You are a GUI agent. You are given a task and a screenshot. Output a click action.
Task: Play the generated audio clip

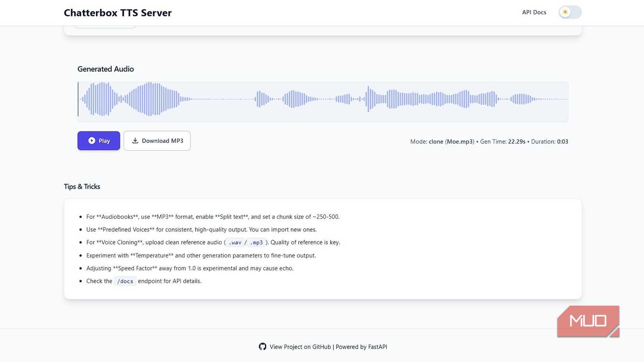99,140
